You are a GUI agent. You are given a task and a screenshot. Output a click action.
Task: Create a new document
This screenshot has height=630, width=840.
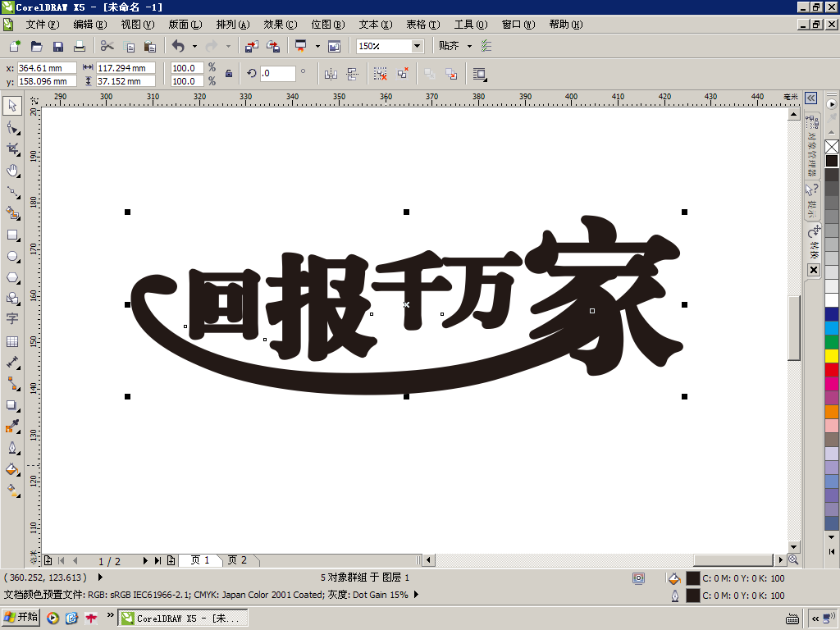point(15,46)
